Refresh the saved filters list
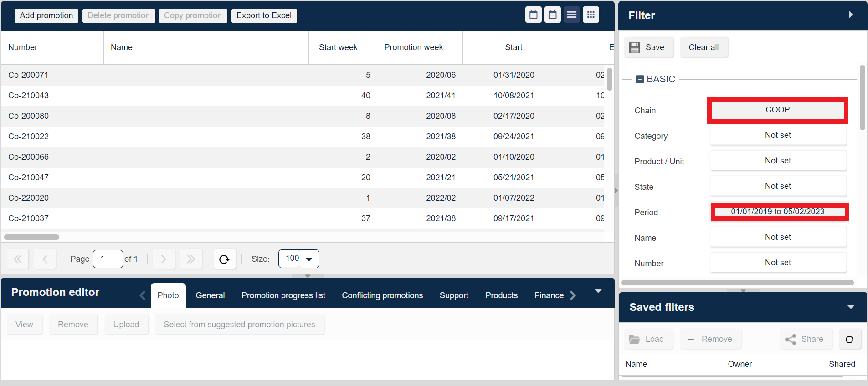The width and height of the screenshot is (868, 386). 850,339
